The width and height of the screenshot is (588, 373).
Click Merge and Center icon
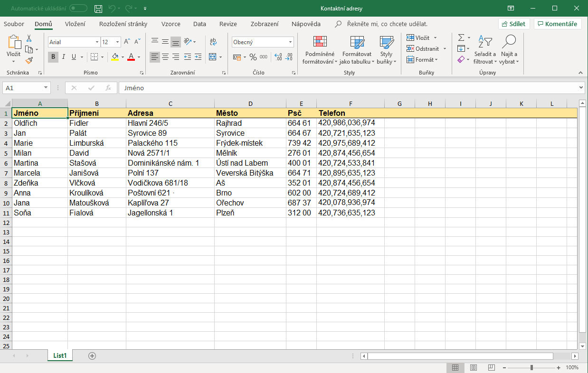point(212,57)
